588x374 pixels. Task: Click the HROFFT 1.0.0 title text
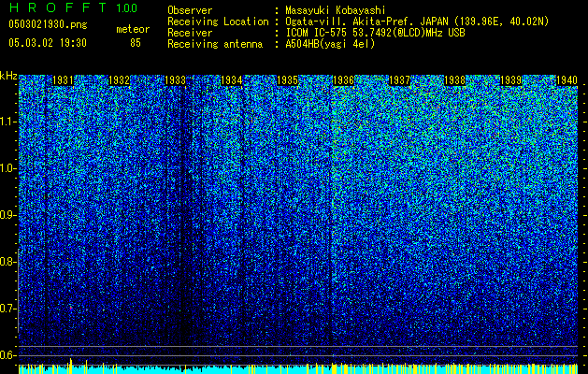[x=73, y=7]
